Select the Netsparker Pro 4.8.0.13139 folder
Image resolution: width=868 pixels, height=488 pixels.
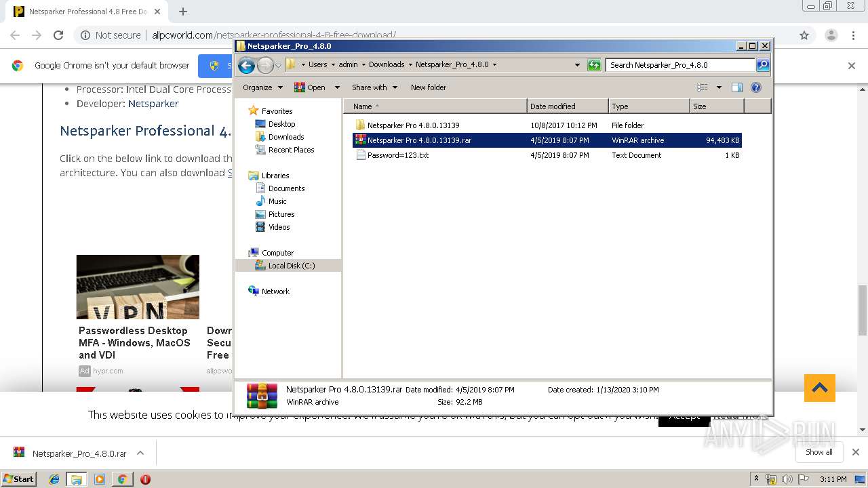point(413,125)
